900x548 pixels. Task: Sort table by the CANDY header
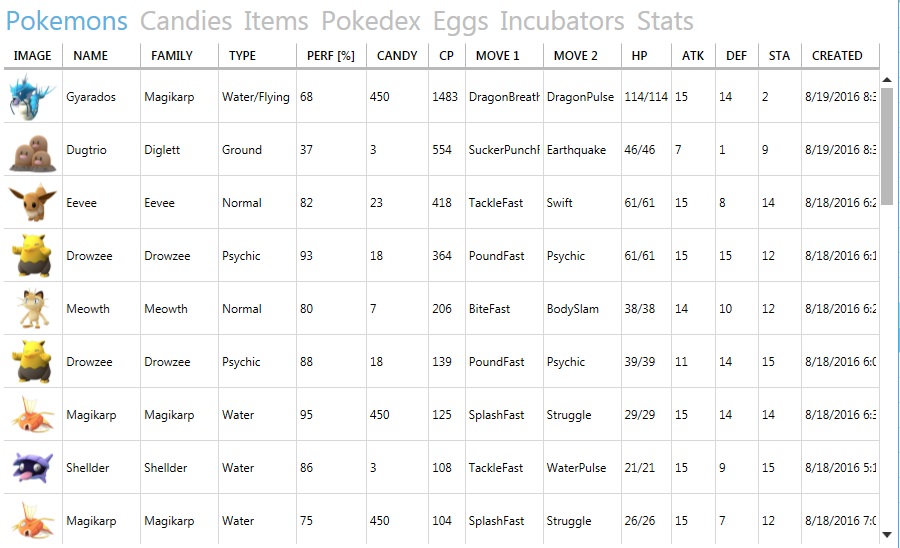397,56
